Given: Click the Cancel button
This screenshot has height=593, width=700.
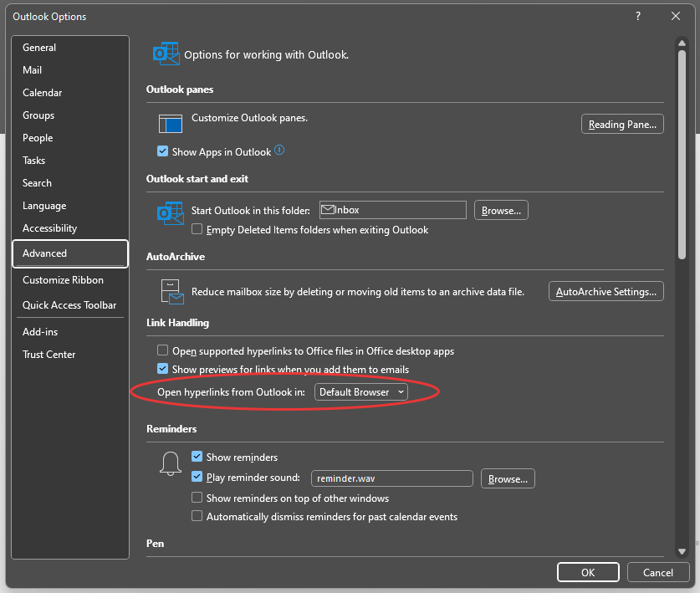Looking at the screenshot, I should [658, 572].
